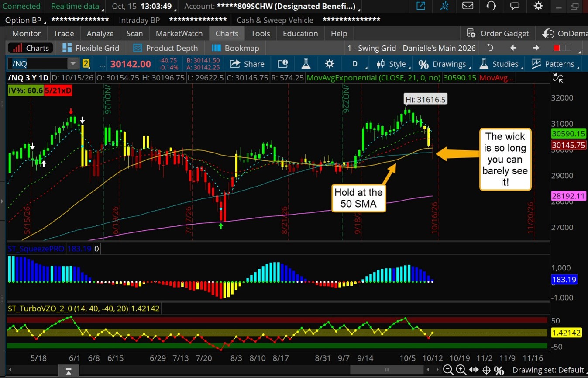Viewport: 588px width, 378px height.
Task: Toggle the OnDemand mode
Action: 565,34
